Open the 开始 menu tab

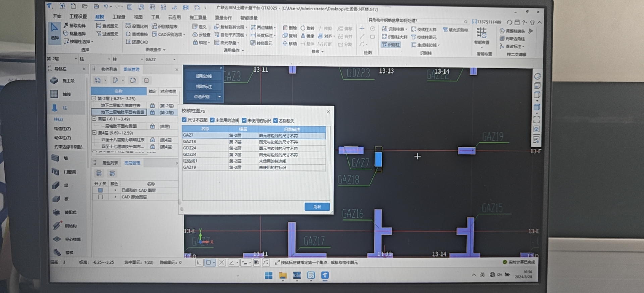point(57,16)
